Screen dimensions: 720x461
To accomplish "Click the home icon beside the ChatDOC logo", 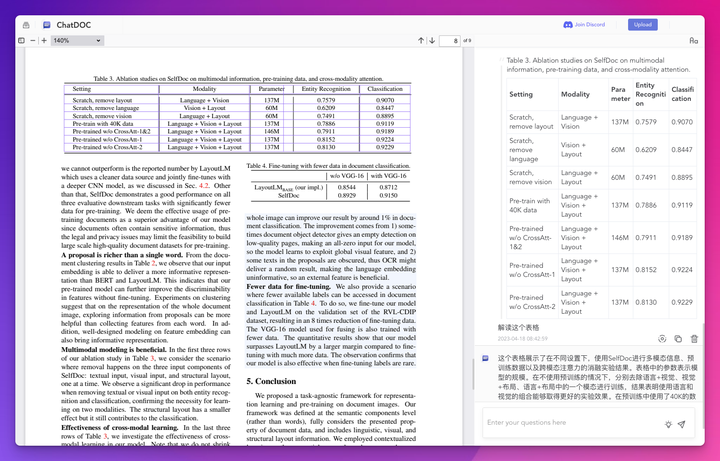I will click(x=26, y=25).
